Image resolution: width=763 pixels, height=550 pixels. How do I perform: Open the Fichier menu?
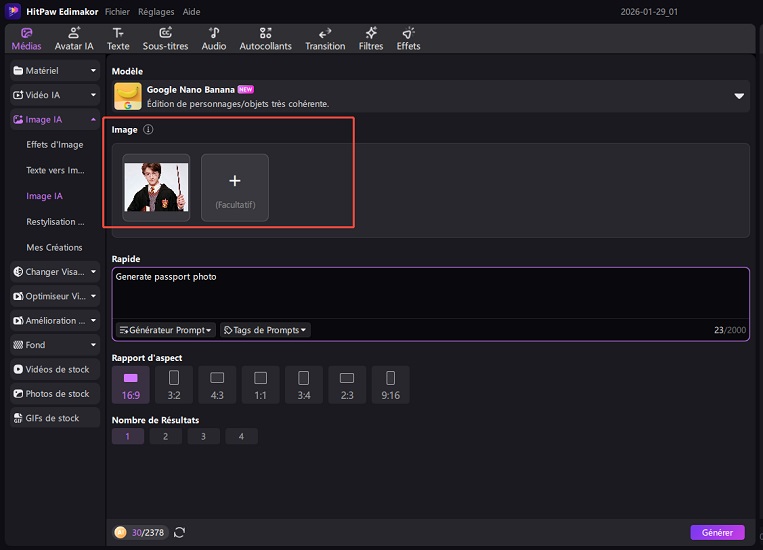pyautogui.click(x=117, y=12)
